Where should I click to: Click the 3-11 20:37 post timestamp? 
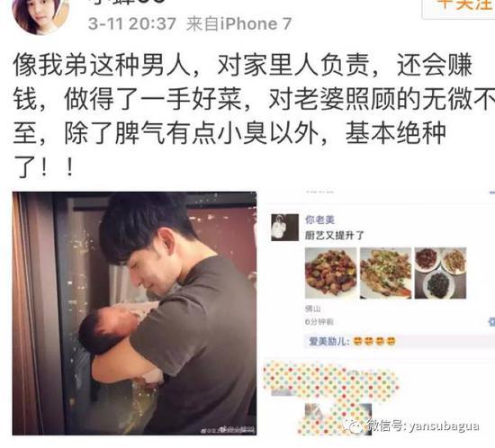[x=132, y=24]
